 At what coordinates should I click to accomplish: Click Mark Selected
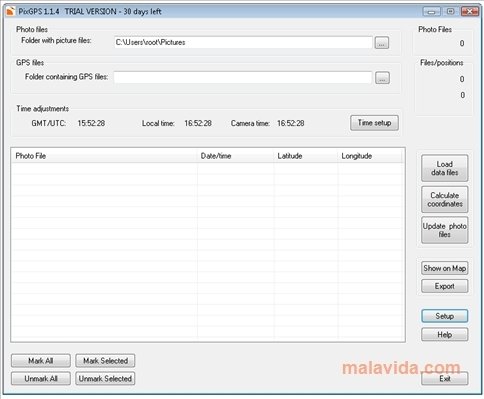coord(105,361)
